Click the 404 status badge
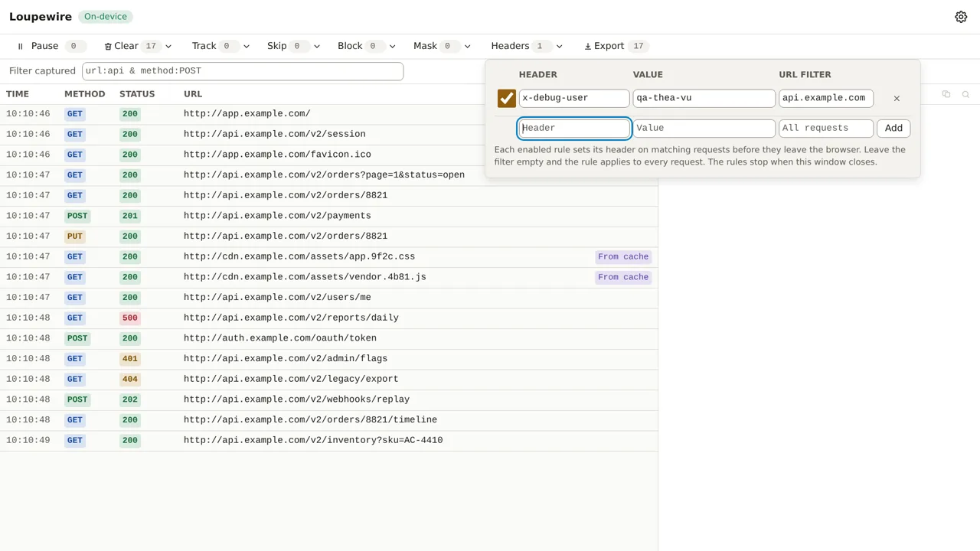This screenshot has height=551, width=980. tap(130, 380)
